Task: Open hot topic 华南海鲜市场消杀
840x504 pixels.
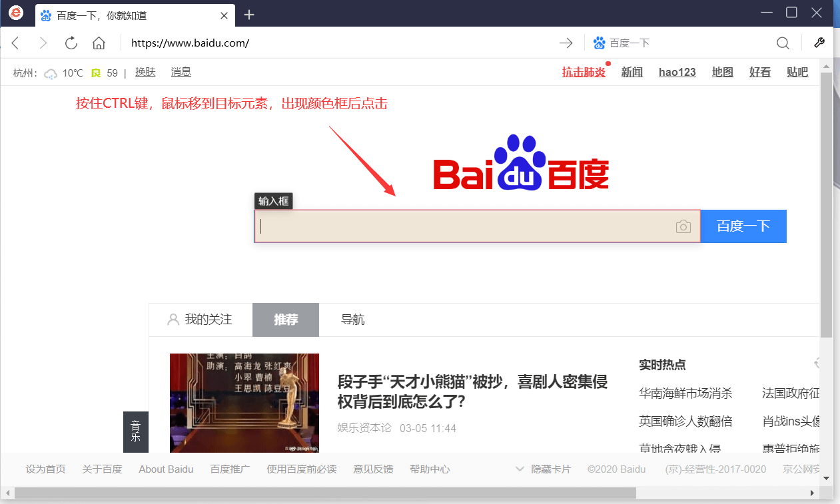Action: point(685,393)
